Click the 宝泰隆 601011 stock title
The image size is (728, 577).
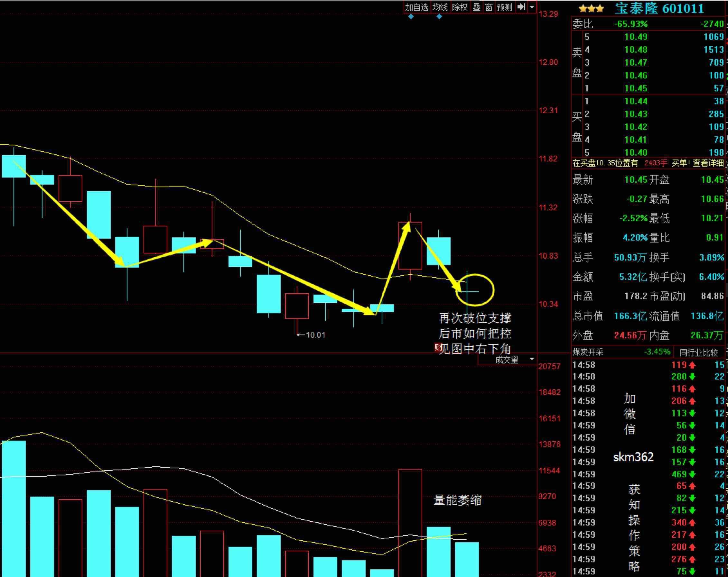(659, 8)
